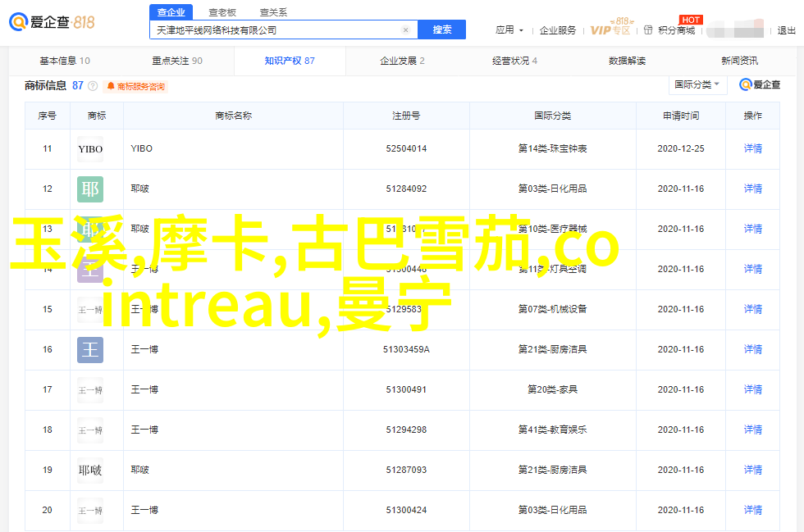This screenshot has width=804, height=532.
Task: Select the 耶啵 name in row 19
Action: coord(140,470)
